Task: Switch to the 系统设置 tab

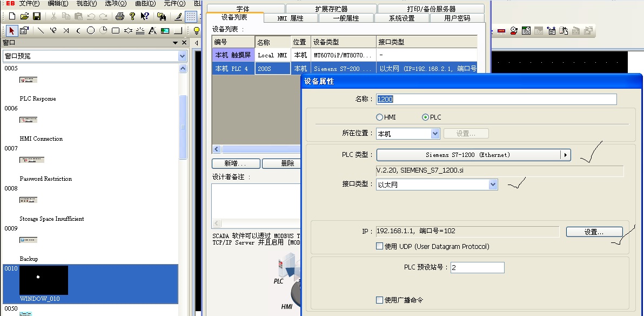Action: pyautogui.click(x=404, y=17)
